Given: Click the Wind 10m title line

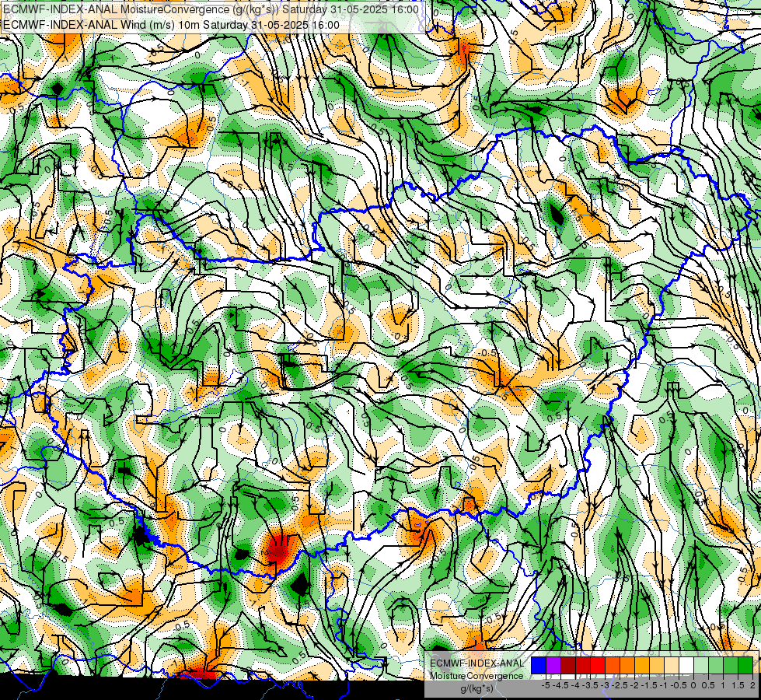Looking at the screenshot, I should coord(171,25).
